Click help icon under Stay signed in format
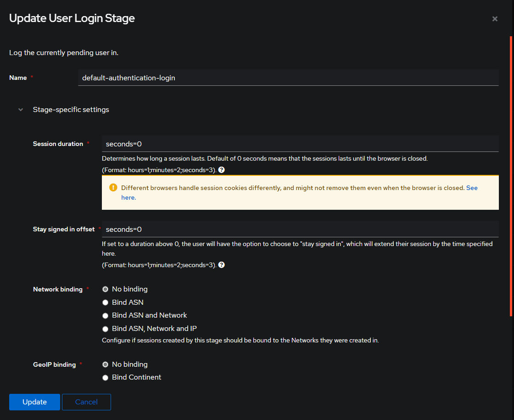The image size is (514, 420). pyautogui.click(x=222, y=265)
